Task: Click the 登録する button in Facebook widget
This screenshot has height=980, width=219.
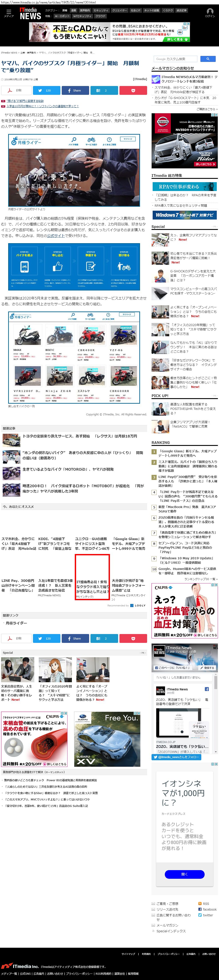Action: 207,668
